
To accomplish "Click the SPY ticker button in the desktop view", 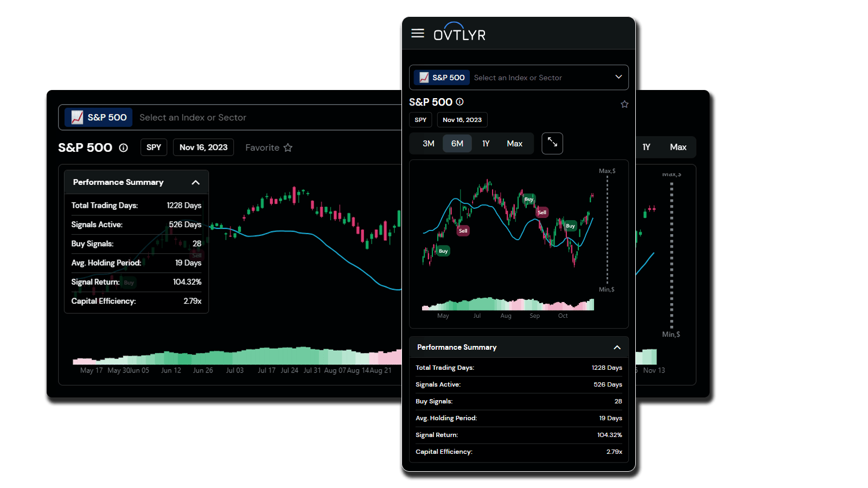I will click(x=154, y=147).
